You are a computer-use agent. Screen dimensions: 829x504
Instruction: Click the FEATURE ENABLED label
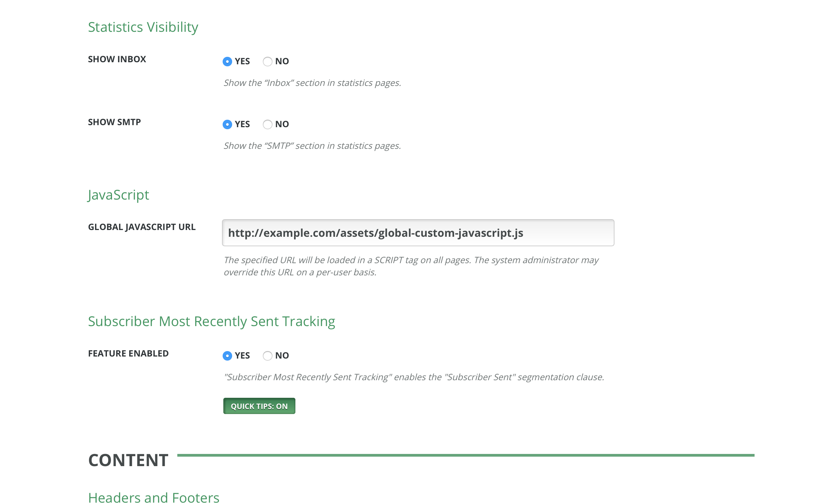128,353
